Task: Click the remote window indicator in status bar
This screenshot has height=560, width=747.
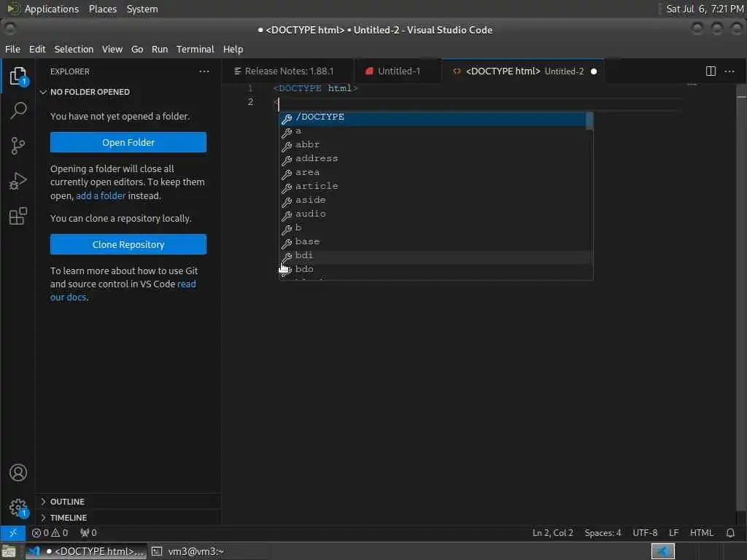Action: [x=13, y=533]
